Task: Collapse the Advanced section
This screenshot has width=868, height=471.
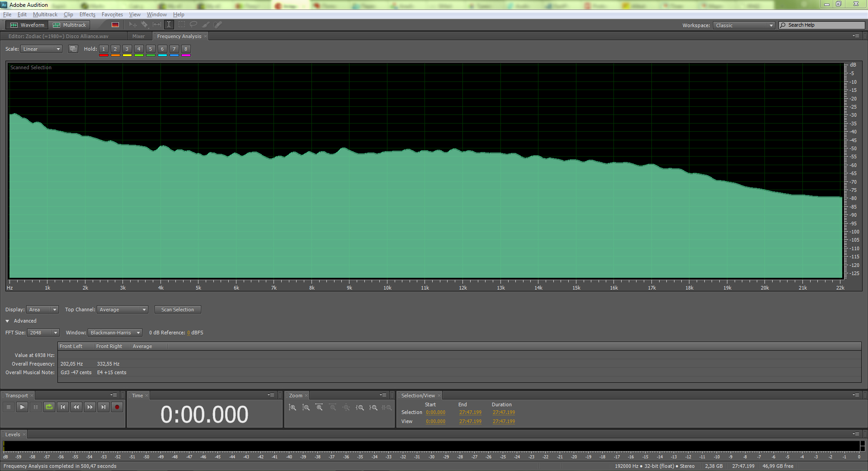Action: [x=8, y=321]
